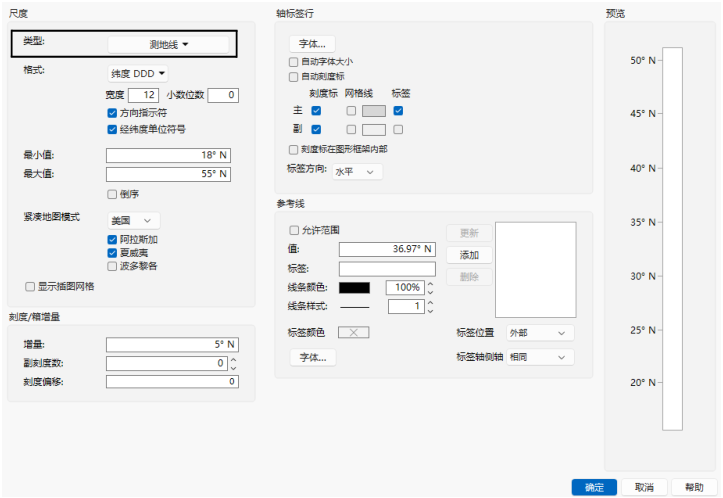Click the 最小值 field showing 18° N

point(168,155)
